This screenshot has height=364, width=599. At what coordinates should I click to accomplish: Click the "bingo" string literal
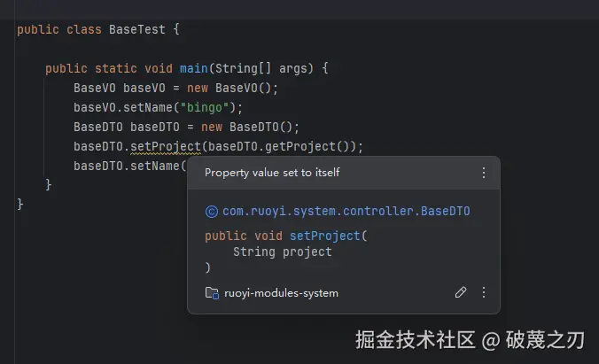208,107
